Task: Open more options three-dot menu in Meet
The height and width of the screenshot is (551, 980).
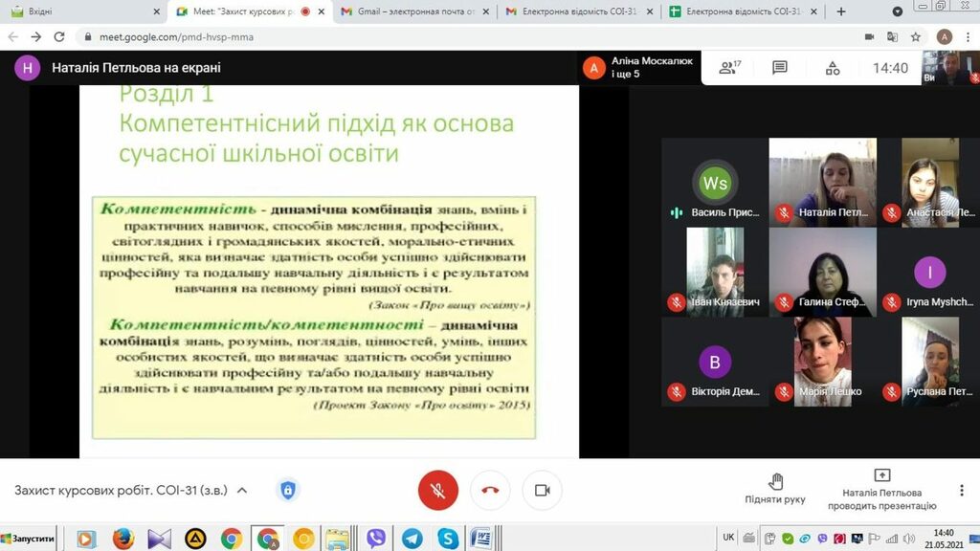Action: pos(960,490)
